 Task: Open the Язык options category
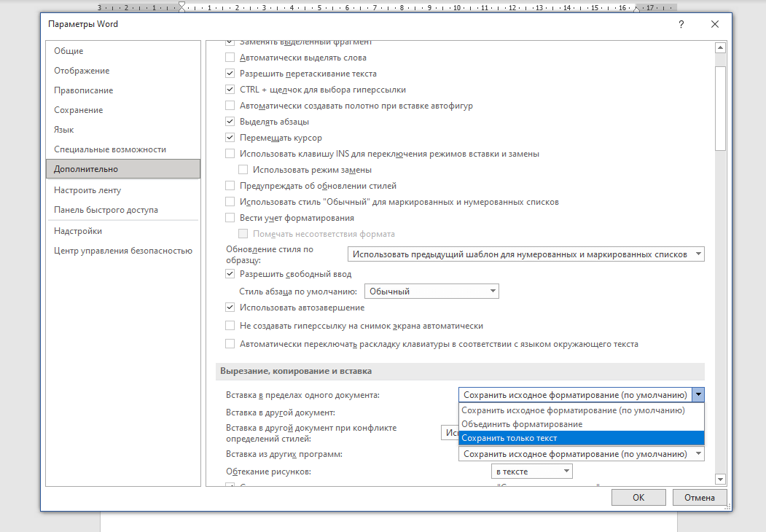123,130
